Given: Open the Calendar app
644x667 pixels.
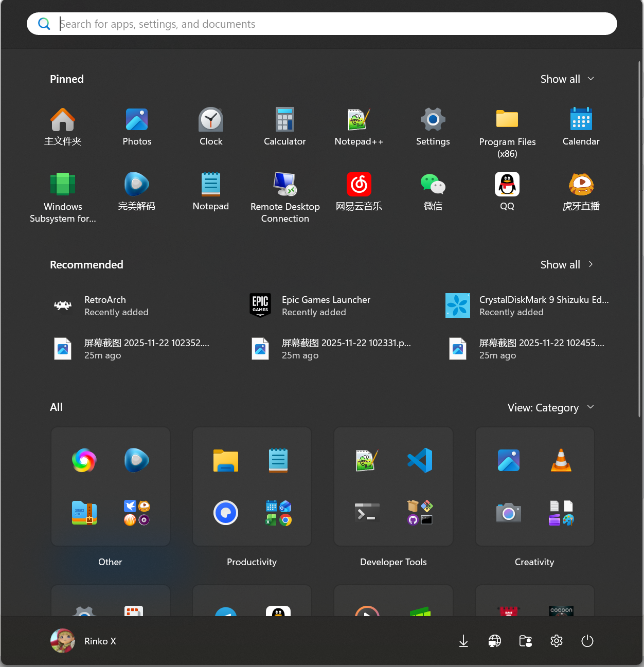Looking at the screenshot, I should [x=581, y=127].
